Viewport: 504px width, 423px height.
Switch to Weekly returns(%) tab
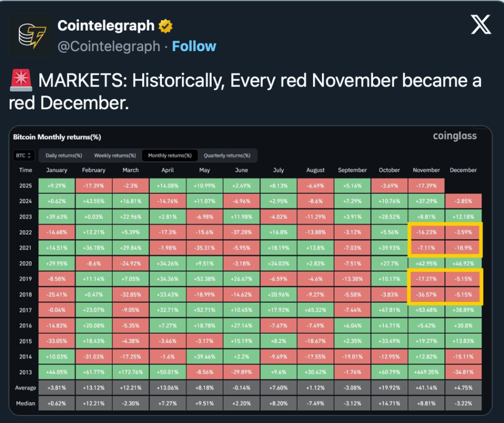[115, 155]
